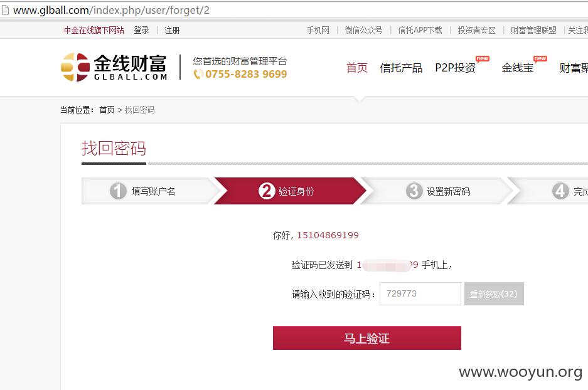Click the step 4 circle icon
The image size is (588, 390).
pyautogui.click(x=560, y=191)
